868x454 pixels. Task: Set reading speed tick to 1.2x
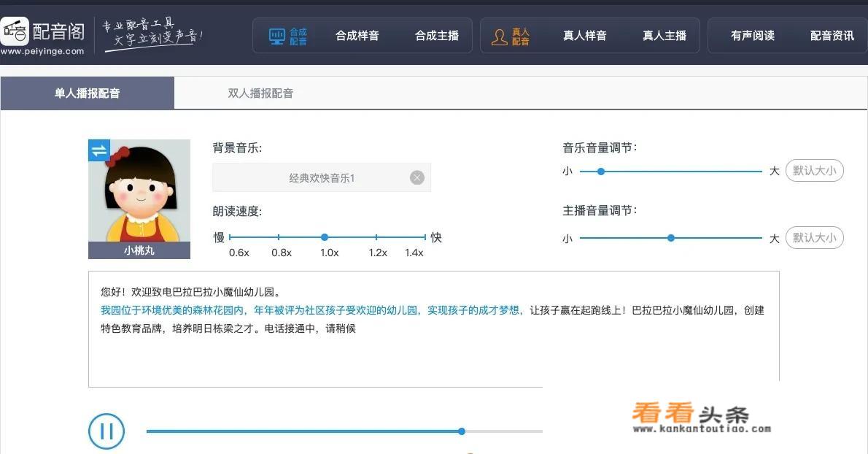[376, 237]
